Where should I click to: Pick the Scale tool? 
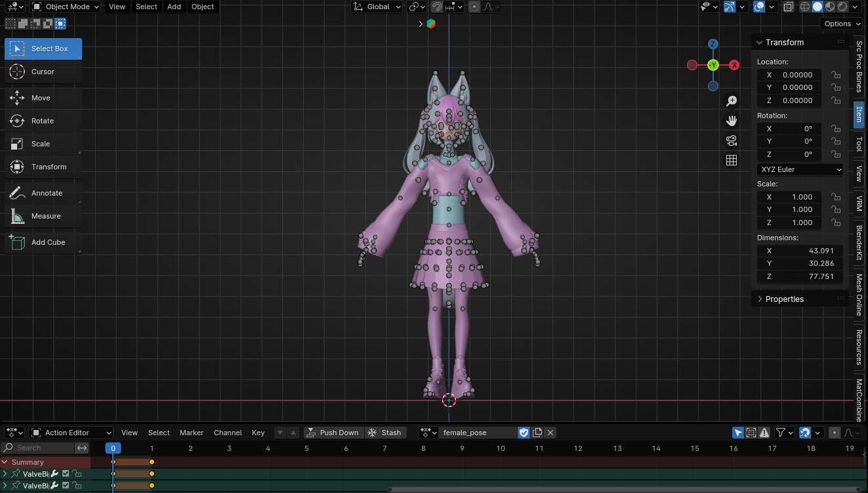click(43, 144)
